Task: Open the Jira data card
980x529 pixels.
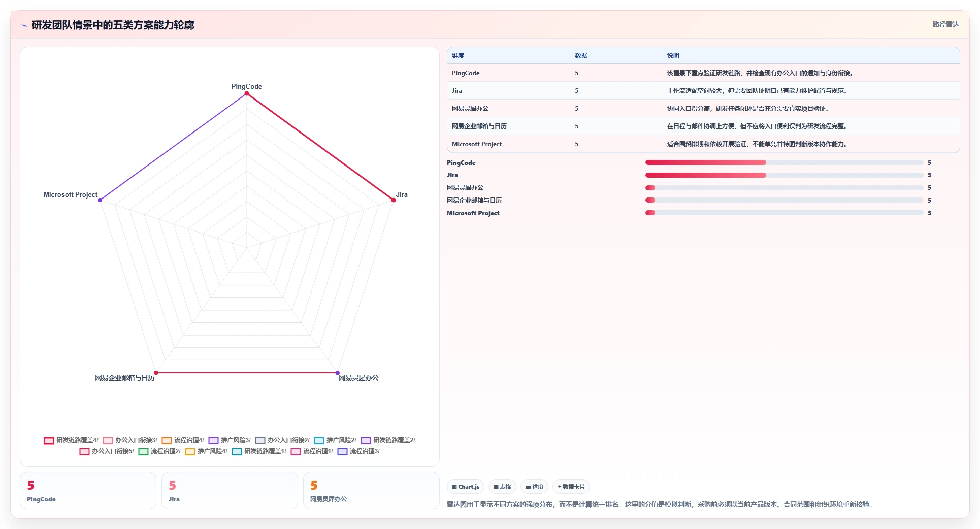Action: (230, 490)
